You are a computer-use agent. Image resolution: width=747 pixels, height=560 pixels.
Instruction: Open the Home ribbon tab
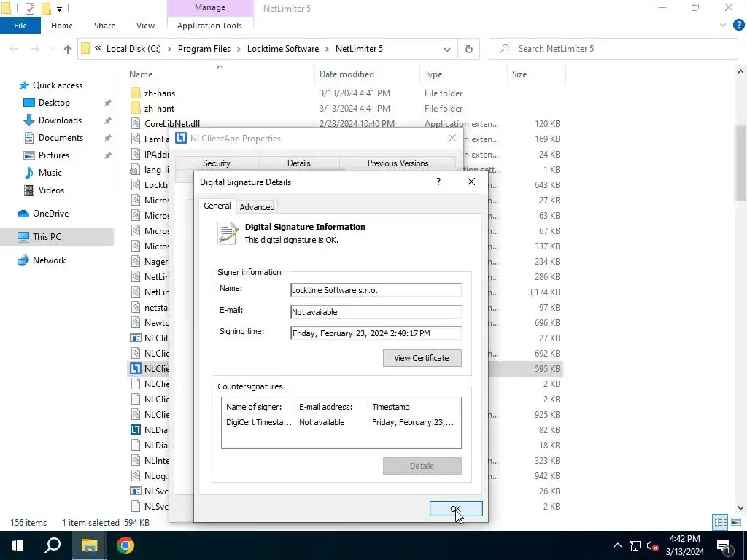tap(62, 26)
